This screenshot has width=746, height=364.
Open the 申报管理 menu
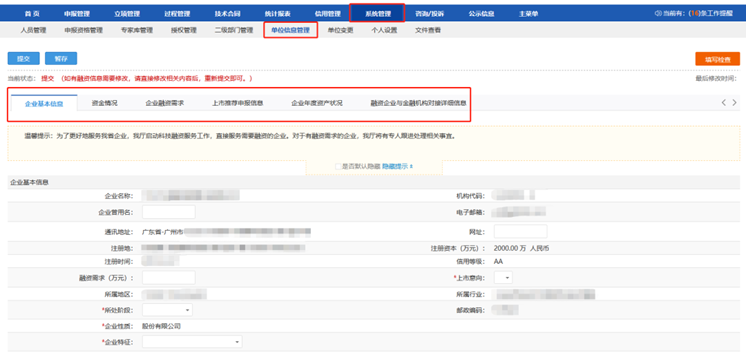click(77, 14)
